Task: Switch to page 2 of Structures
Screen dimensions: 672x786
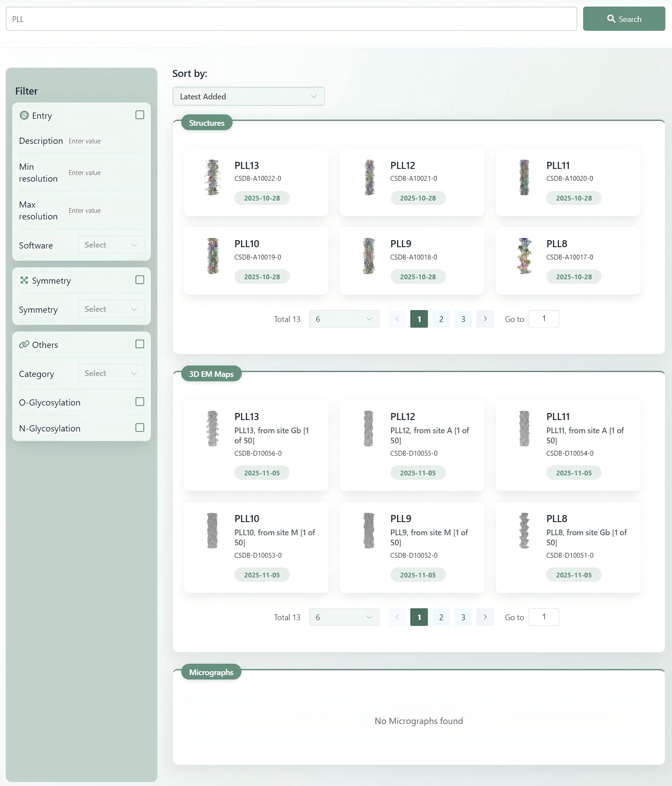Action: (441, 319)
